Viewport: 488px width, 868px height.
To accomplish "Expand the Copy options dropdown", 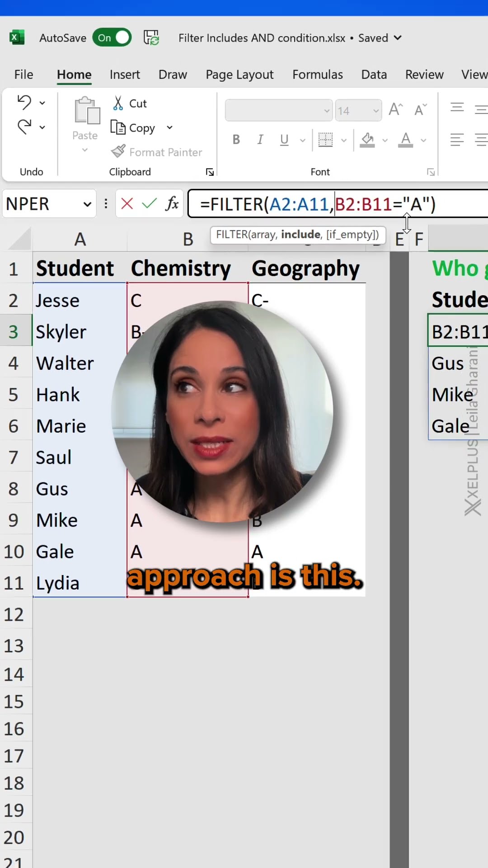I will tap(169, 128).
